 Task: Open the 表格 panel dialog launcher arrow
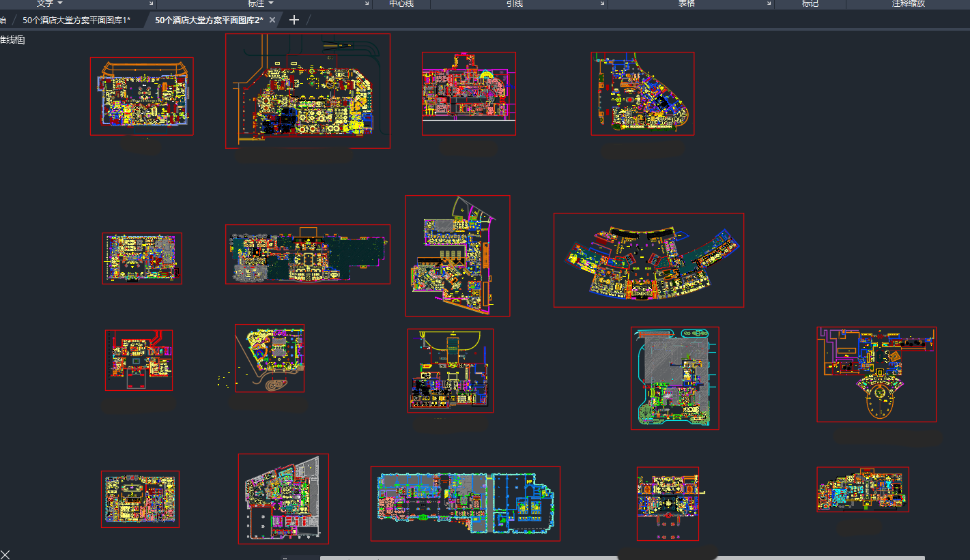[x=769, y=3]
